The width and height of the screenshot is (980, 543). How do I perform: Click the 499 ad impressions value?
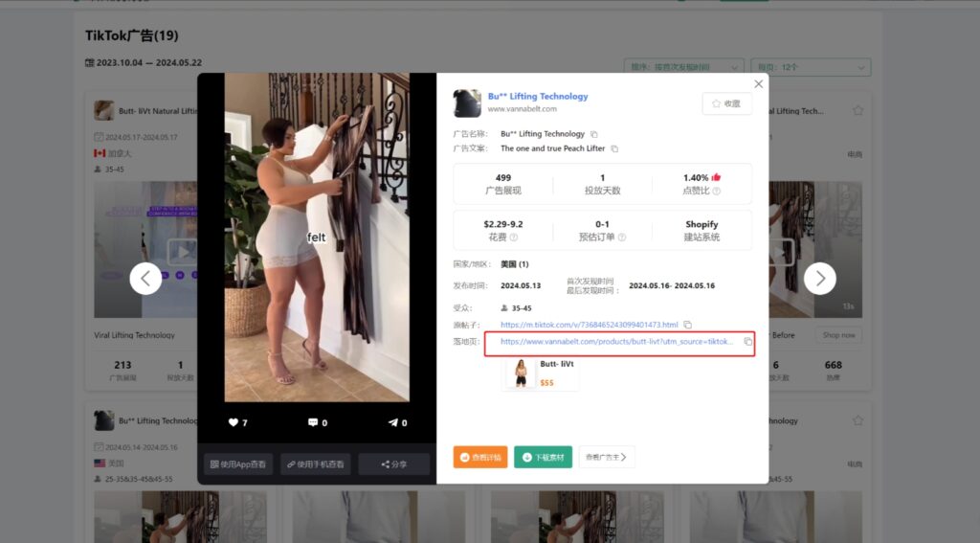[x=503, y=178]
